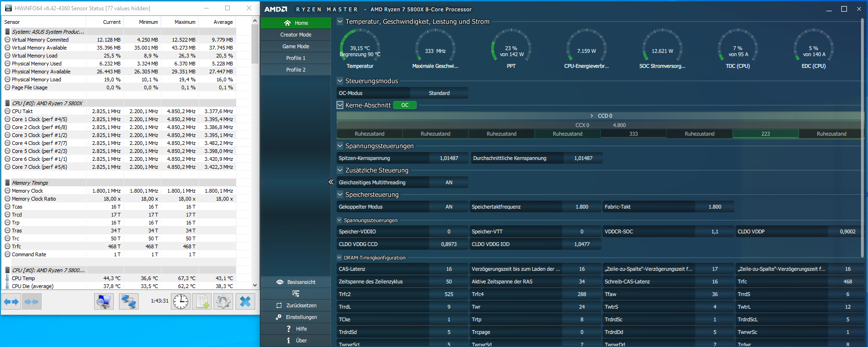Open HWiNFO remote network monitors icon
The height and width of the screenshot is (347, 868).
(x=128, y=302)
